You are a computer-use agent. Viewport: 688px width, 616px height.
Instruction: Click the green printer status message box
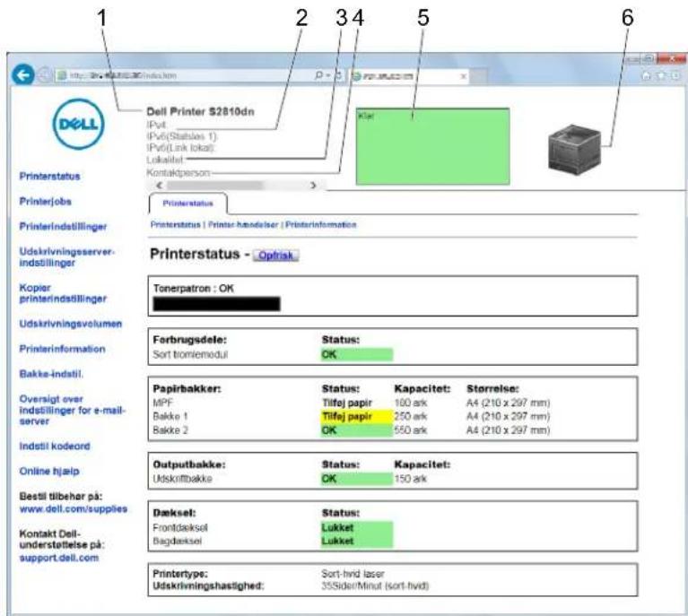click(x=432, y=146)
